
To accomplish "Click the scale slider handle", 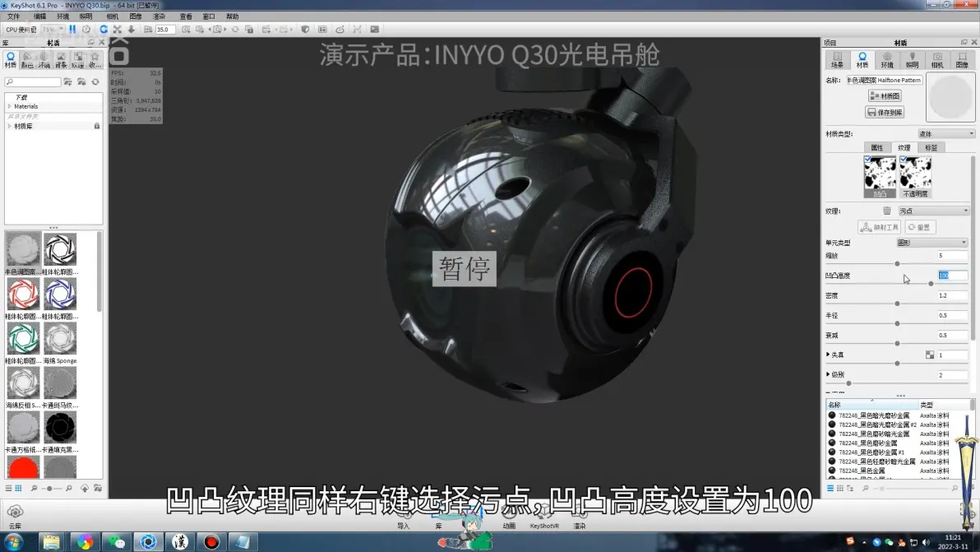I will (897, 264).
